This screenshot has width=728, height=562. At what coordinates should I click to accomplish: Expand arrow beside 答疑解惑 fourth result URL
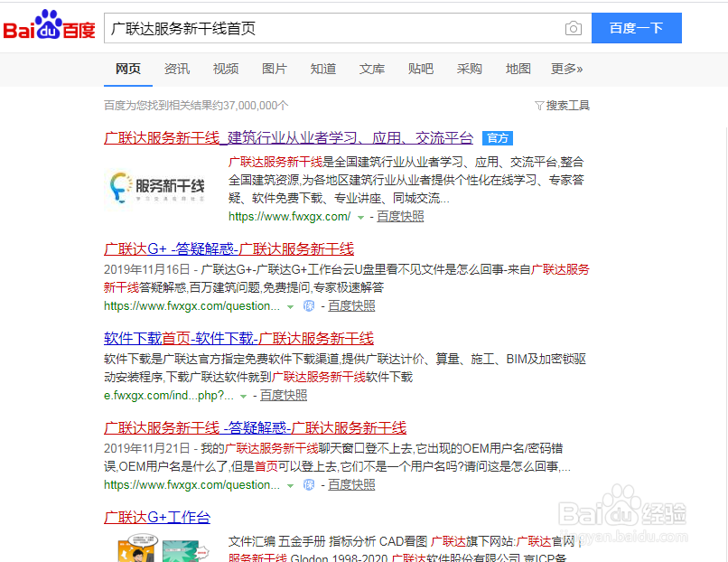tap(290, 485)
